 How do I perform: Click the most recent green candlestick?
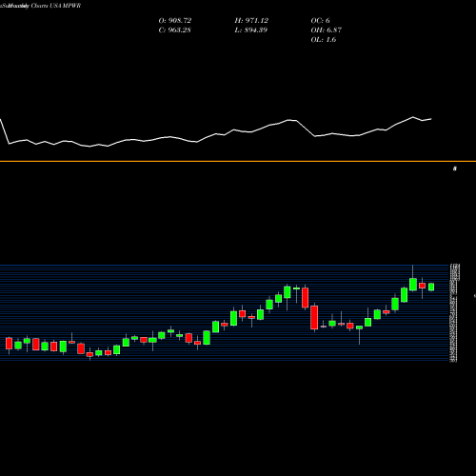point(431,287)
